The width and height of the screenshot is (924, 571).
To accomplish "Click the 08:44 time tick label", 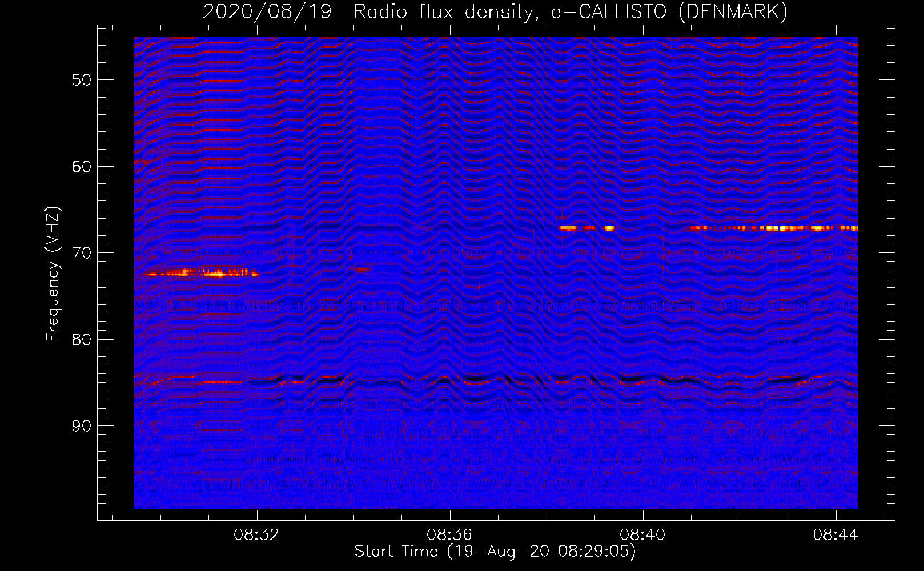I will pos(835,535).
